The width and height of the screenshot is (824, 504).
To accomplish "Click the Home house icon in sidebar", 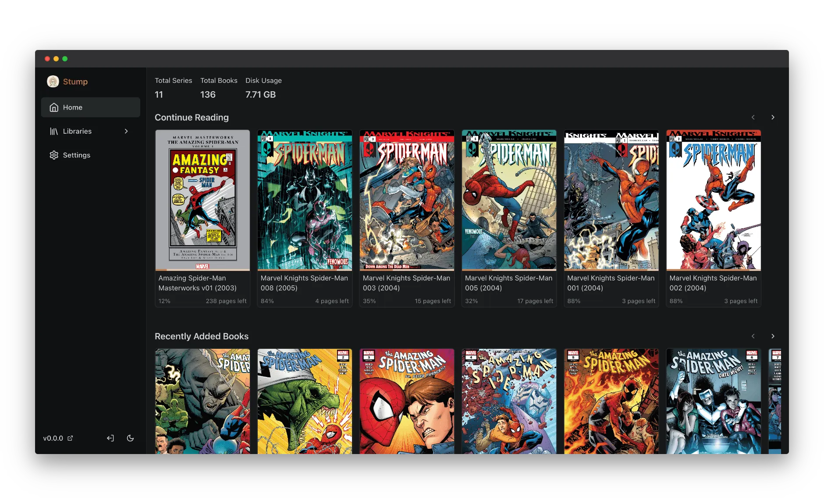I will coord(54,107).
